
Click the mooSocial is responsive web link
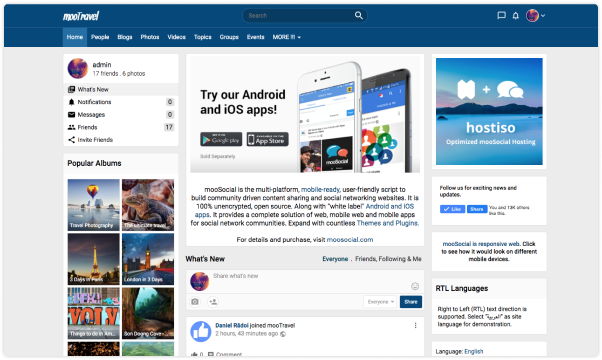tap(481, 244)
